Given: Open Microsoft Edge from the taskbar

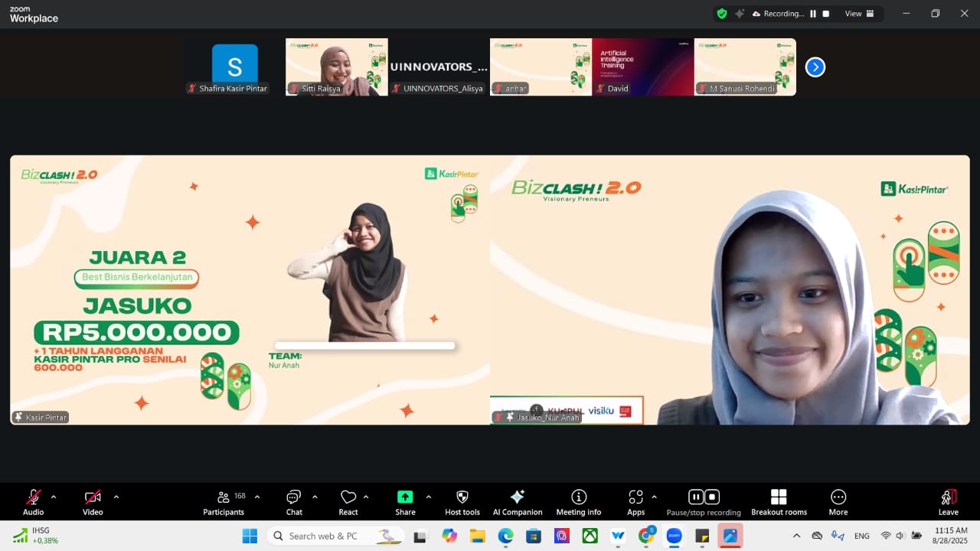Looking at the screenshot, I should point(505,536).
